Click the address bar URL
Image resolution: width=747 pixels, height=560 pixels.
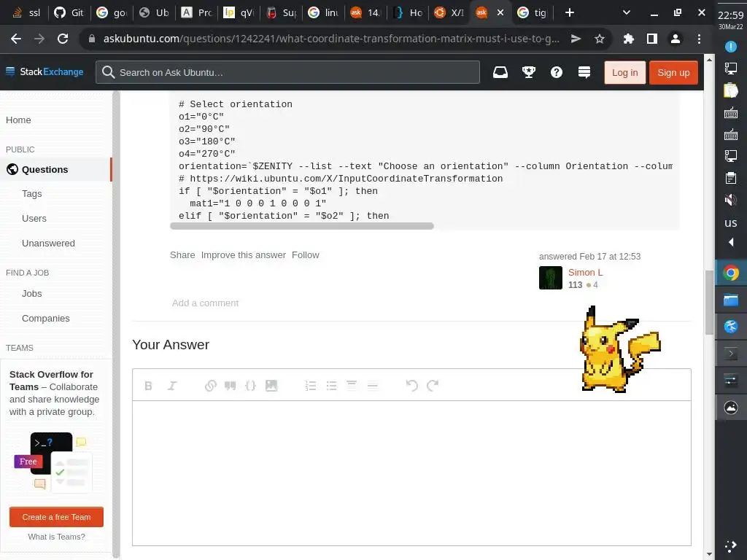pos(330,39)
